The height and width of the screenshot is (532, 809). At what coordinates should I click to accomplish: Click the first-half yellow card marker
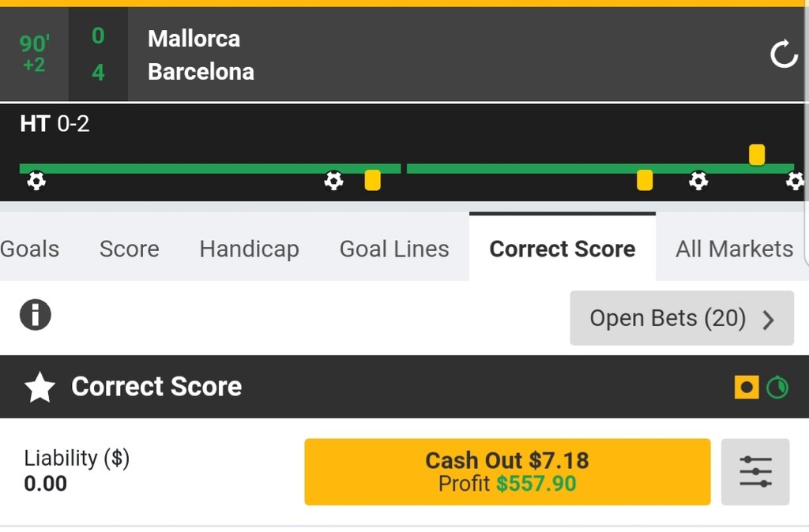coord(372,181)
